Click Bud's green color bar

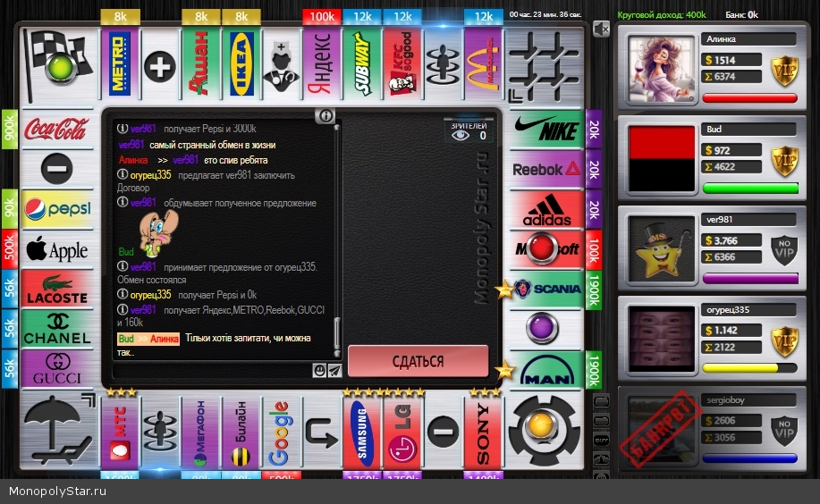[x=750, y=189]
